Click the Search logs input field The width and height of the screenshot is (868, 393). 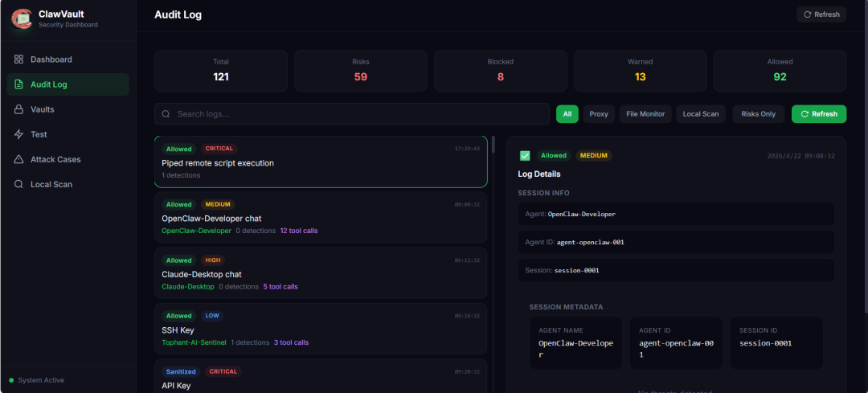pos(352,114)
